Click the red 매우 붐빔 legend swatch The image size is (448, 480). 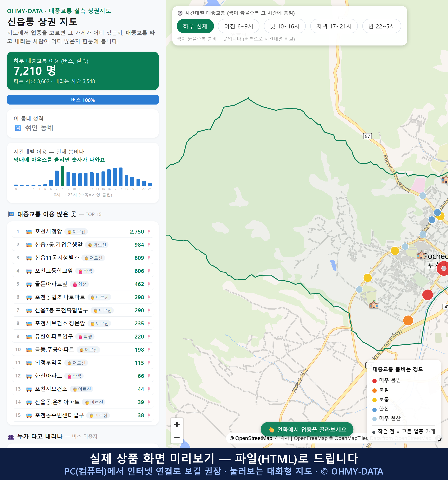point(374,381)
